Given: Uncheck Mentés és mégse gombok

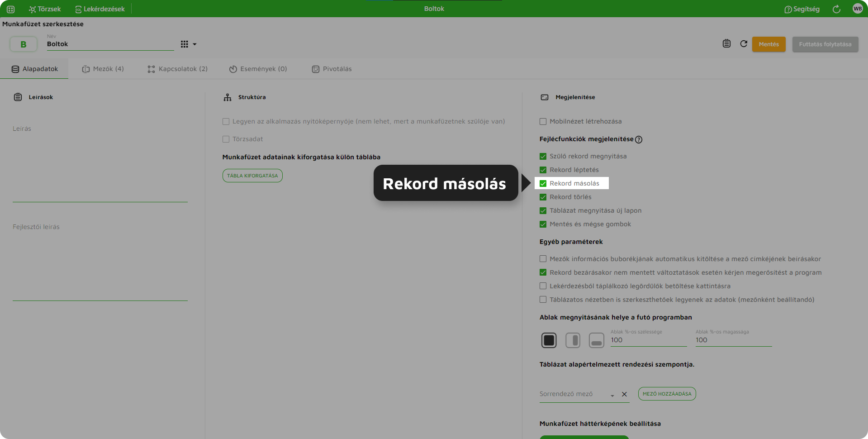Looking at the screenshot, I should click(x=543, y=224).
